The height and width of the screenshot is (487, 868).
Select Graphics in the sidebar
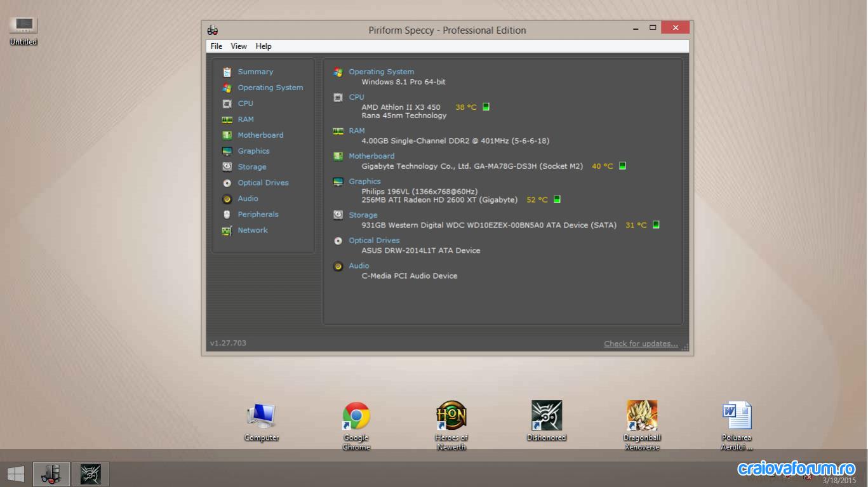point(253,151)
